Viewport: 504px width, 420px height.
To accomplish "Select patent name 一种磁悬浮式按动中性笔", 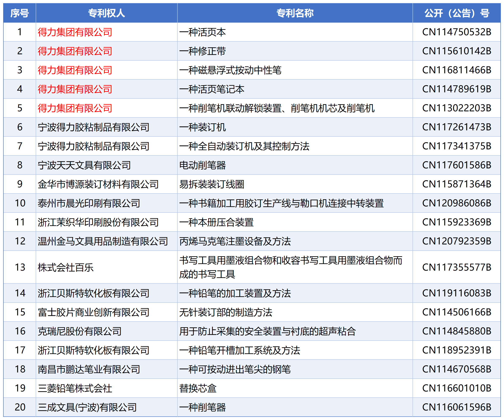I will 230,70.
